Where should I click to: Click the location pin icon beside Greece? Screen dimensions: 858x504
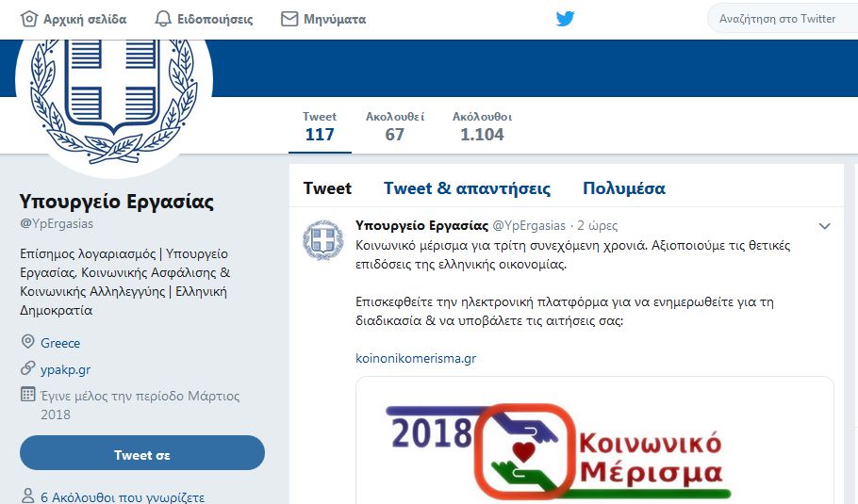(x=27, y=342)
